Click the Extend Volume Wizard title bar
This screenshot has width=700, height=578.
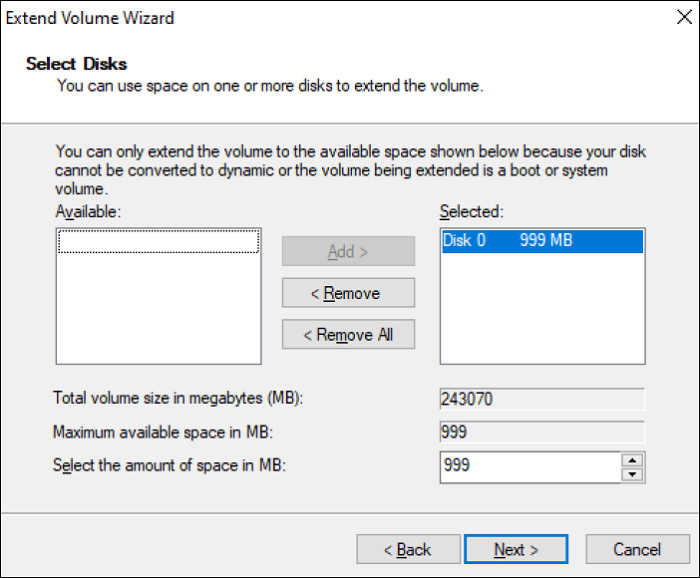click(300, 18)
